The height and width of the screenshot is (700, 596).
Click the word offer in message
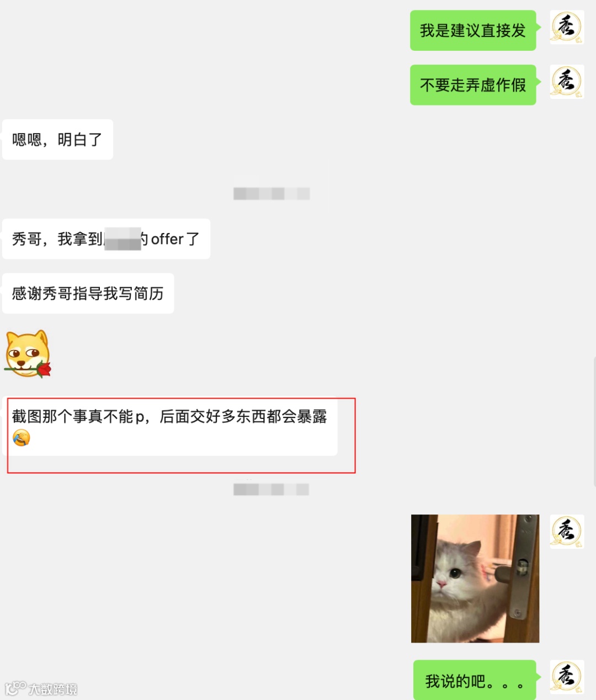click(167, 239)
